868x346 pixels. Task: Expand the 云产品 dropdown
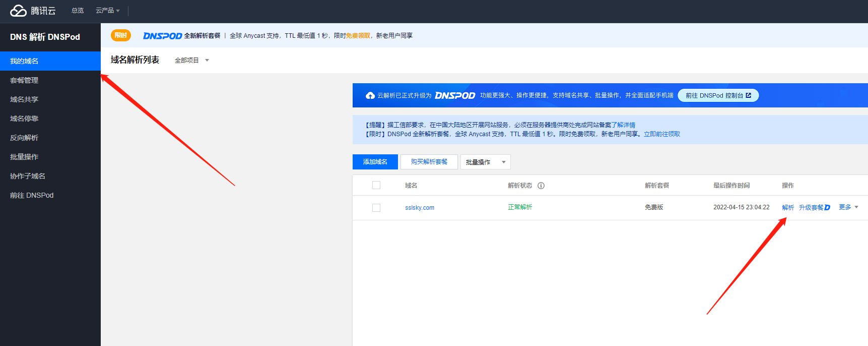tap(108, 11)
